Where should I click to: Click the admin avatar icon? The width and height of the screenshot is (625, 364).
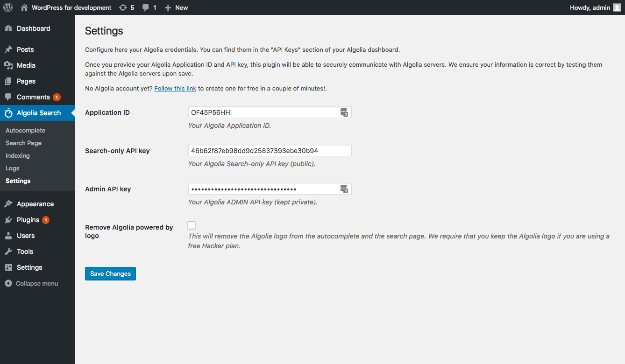click(617, 7)
